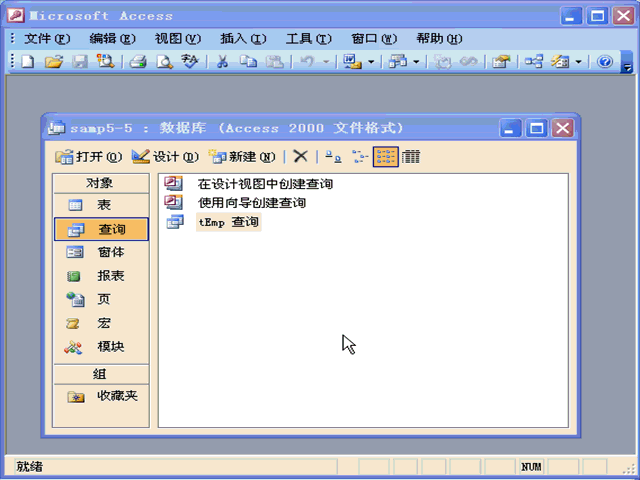Click the Access key icon in title bar

pos(16,16)
